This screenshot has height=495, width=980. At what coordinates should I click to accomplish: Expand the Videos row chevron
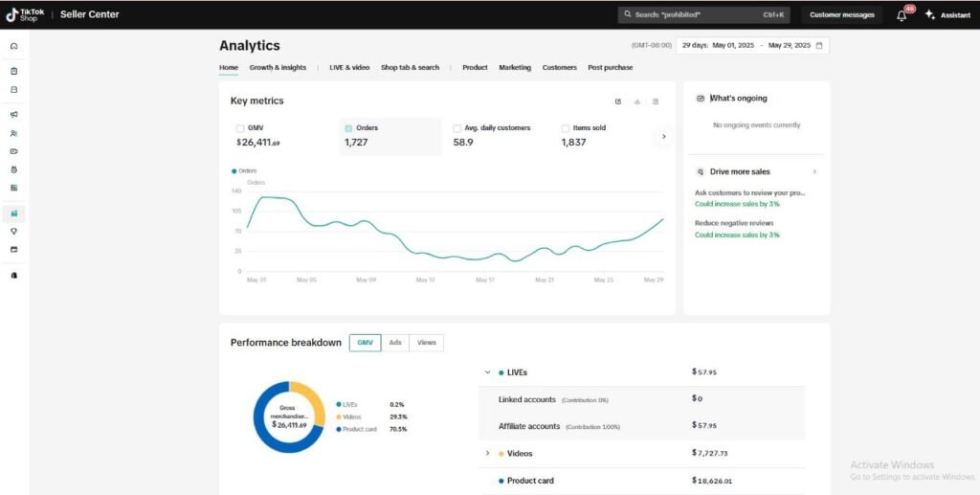pos(487,453)
